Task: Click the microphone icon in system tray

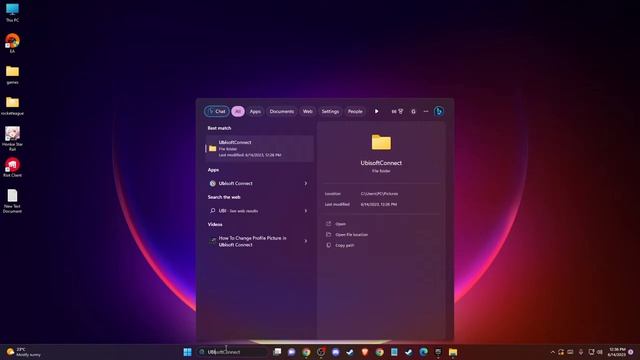Action: tap(581, 352)
